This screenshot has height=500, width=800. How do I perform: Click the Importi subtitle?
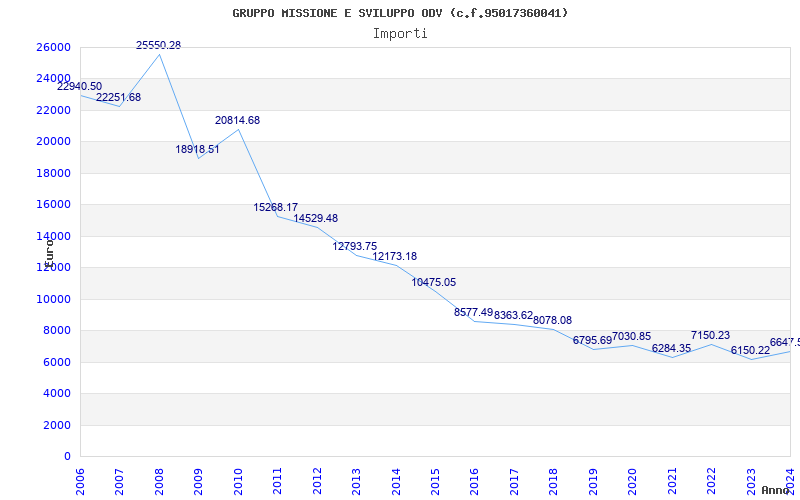tap(400, 34)
